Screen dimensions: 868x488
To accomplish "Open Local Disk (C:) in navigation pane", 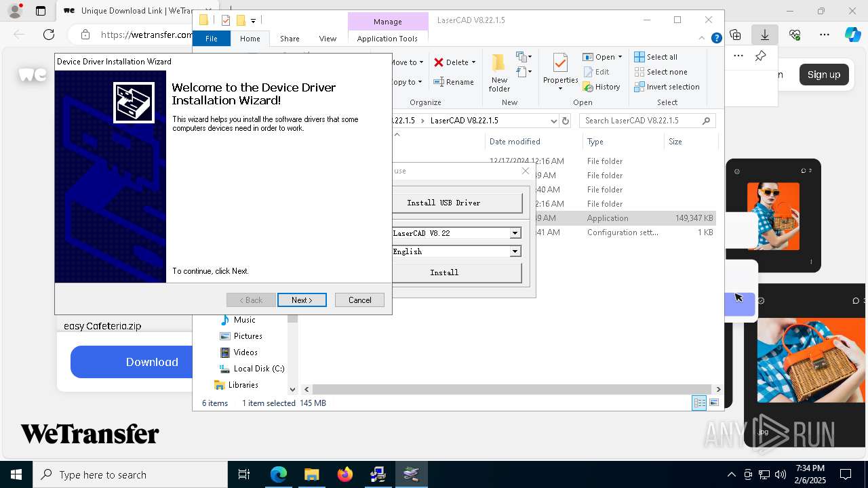I will click(258, 369).
